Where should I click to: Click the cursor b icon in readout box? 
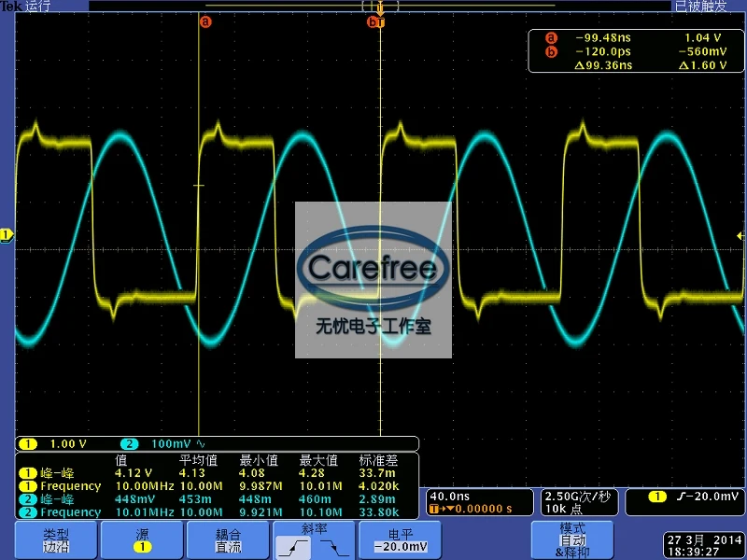coord(551,51)
